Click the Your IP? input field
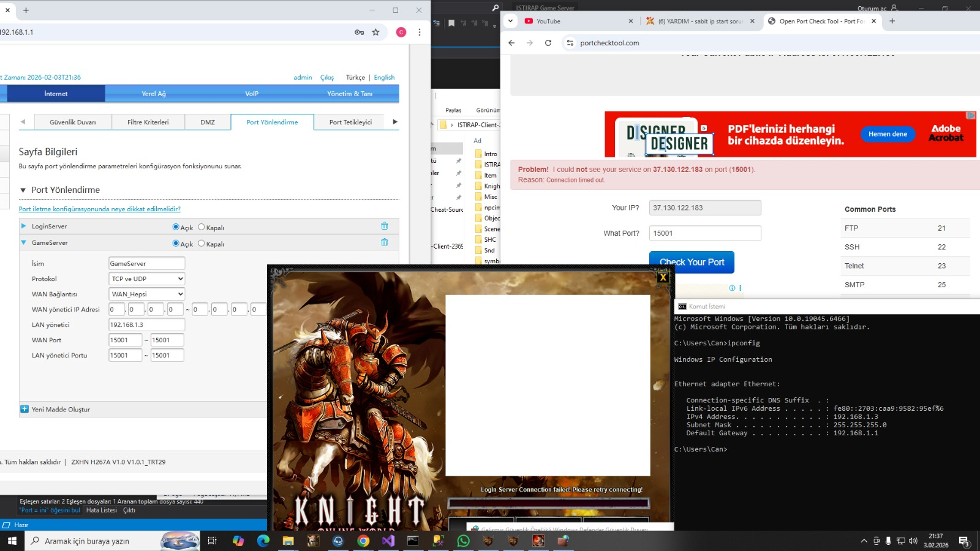Screen dimensions: 980x551 pos(705,208)
